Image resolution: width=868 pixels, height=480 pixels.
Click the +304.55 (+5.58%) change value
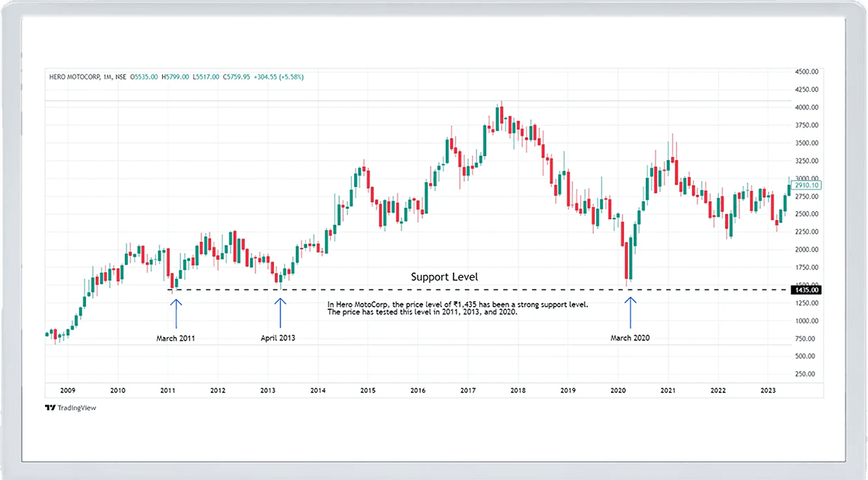280,77
